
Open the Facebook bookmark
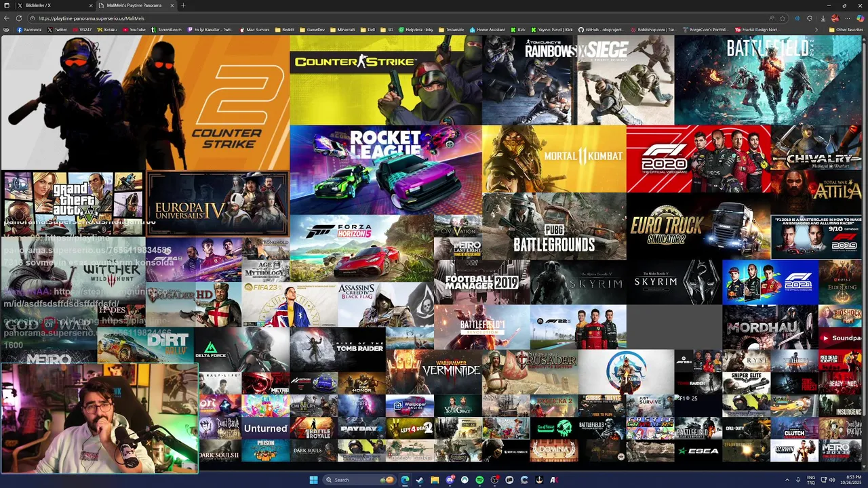pyautogui.click(x=29, y=30)
